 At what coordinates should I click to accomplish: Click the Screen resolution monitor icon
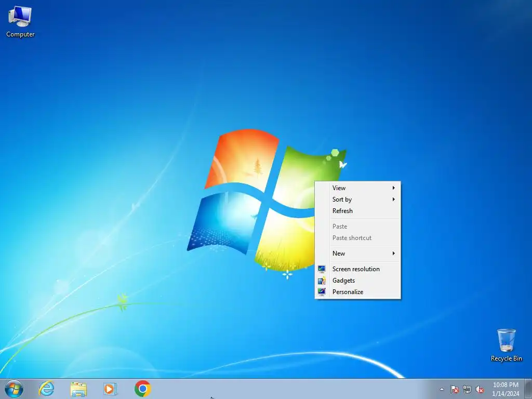click(322, 269)
